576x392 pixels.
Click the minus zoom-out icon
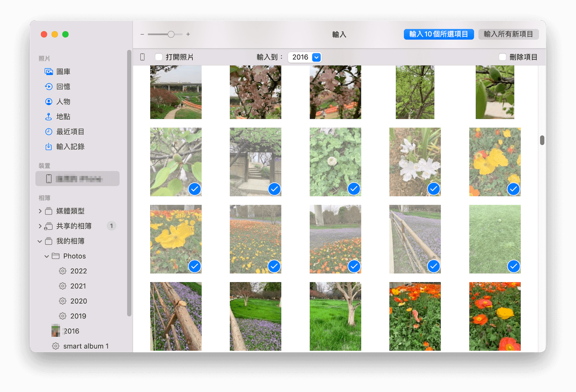142,34
